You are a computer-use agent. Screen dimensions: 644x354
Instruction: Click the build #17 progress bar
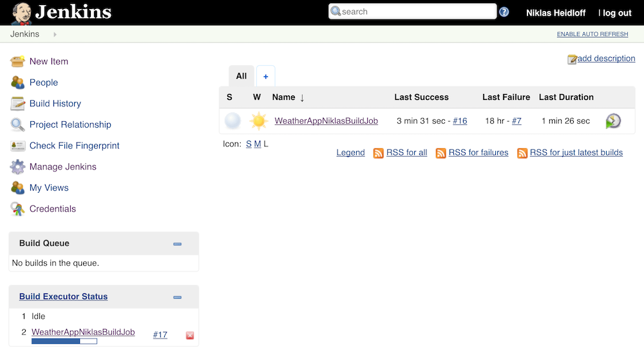64,341
